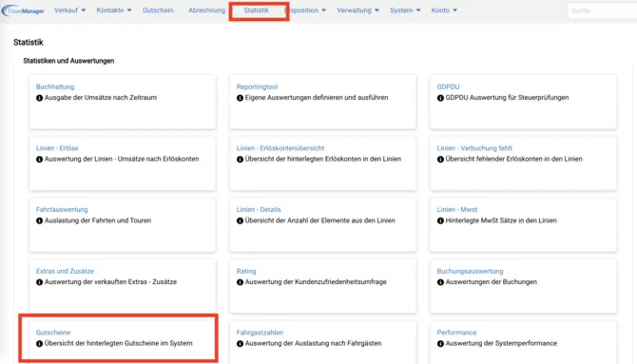Expand the Verkauf dropdown menu
The width and height of the screenshot is (637, 364).
(x=69, y=10)
